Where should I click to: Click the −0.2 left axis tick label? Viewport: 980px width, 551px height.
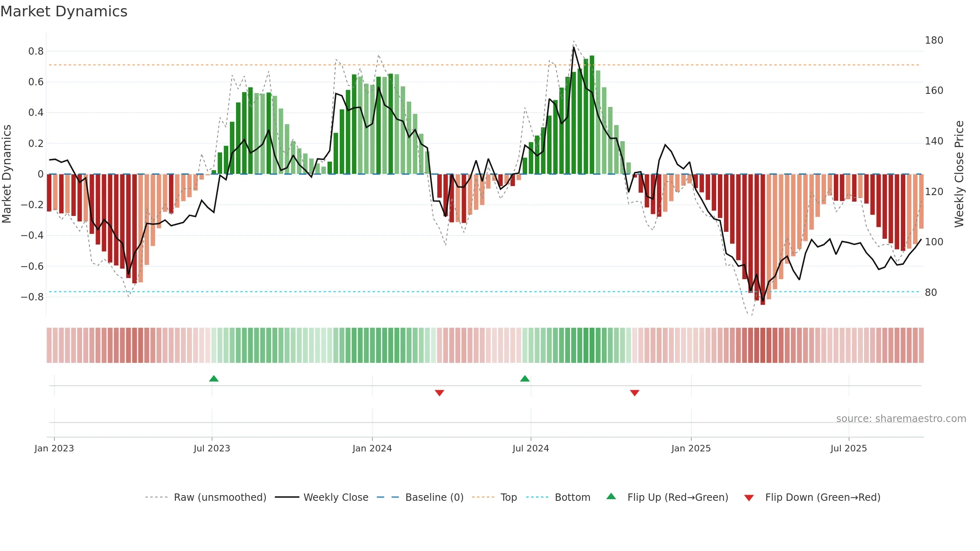tap(32, 205)
